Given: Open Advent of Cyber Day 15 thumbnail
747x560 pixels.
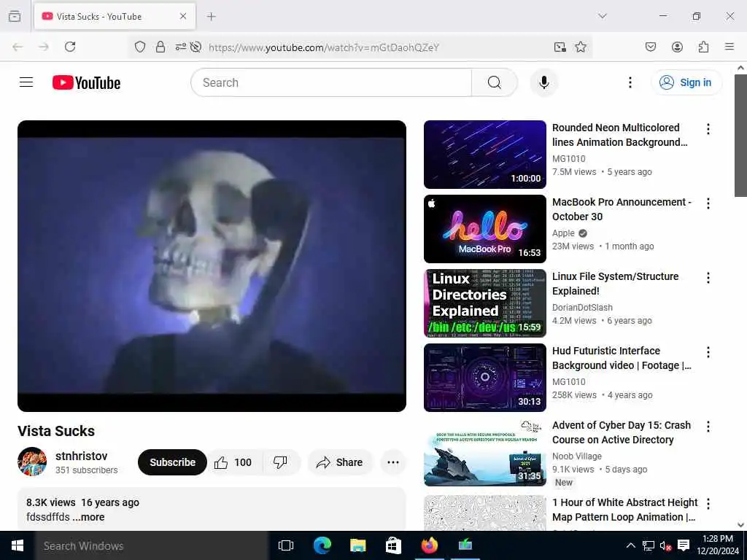Looking at the screenshot, I should [484, 452].
